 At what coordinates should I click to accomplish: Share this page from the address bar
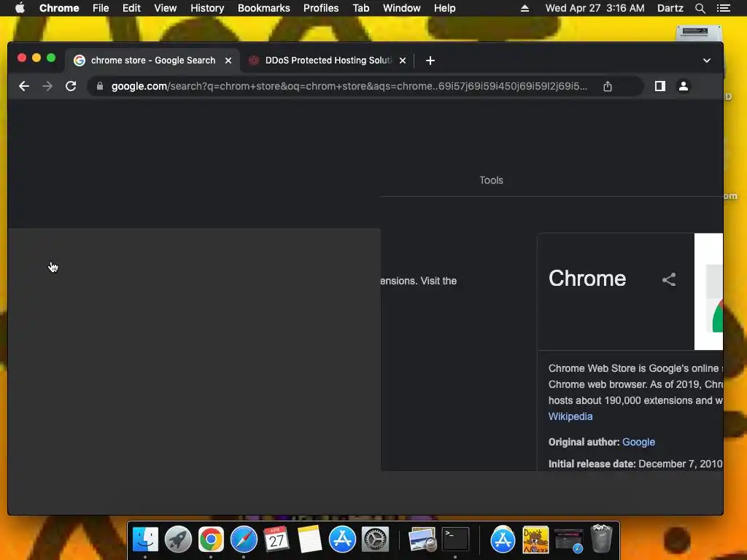(x=608, y=86)
